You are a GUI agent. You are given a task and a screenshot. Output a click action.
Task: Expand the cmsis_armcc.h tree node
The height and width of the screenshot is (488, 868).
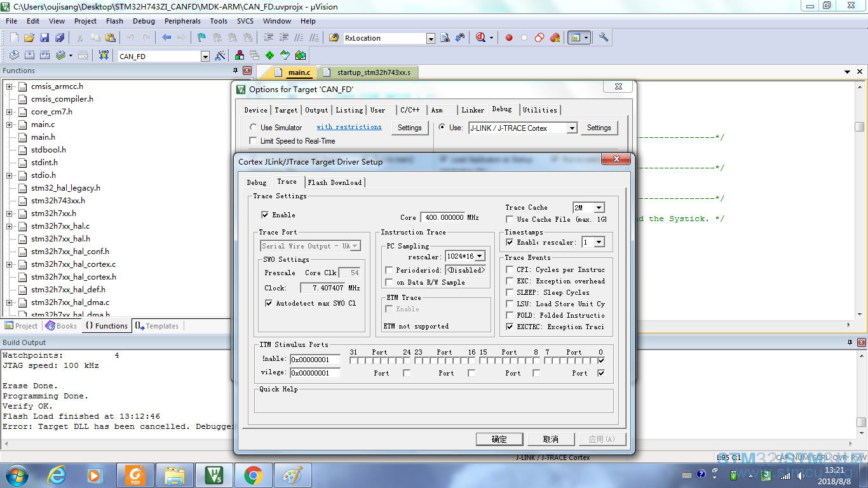pyautogui.click(x=10, y=86)
